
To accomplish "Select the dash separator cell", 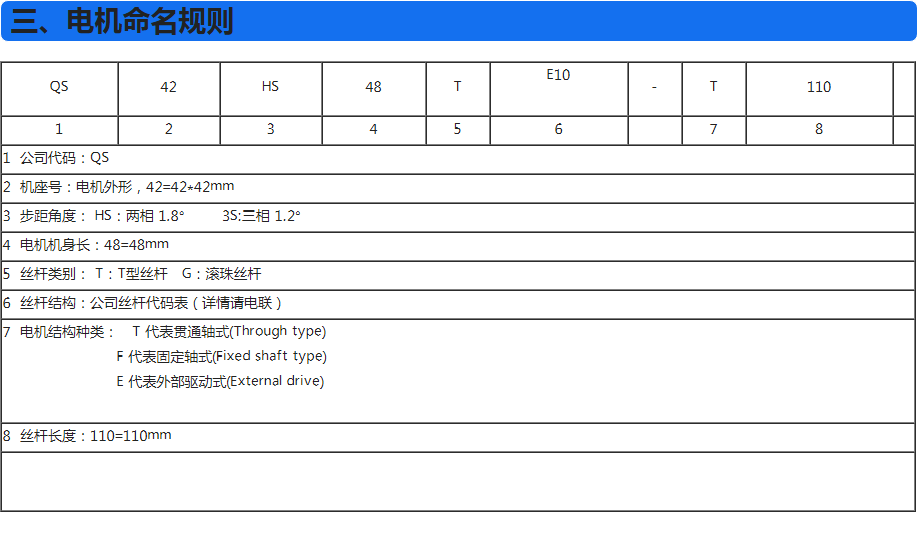I will coord(654,87).
